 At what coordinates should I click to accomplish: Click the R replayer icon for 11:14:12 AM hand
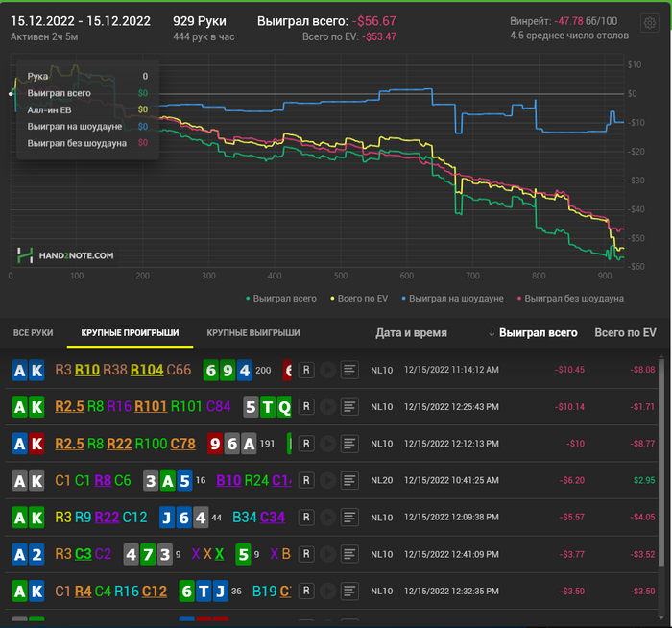[306, 370]
